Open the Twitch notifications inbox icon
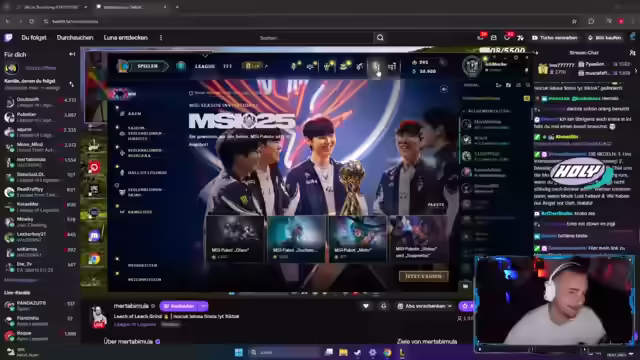 pos(494,38)
